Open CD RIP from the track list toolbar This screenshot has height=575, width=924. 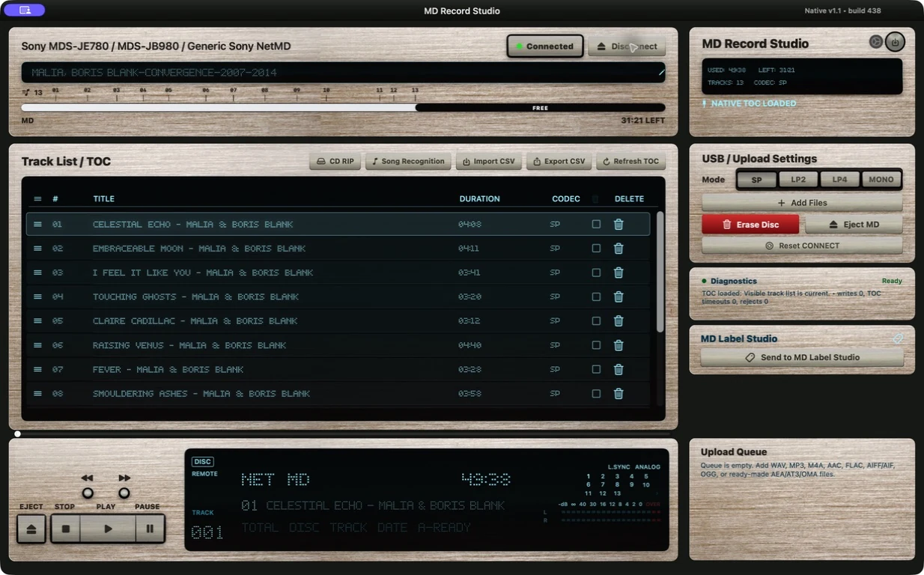click(335, 161)
